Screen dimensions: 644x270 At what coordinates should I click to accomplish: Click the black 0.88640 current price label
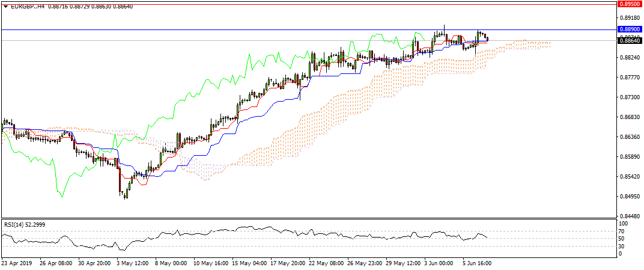(630, 41)
